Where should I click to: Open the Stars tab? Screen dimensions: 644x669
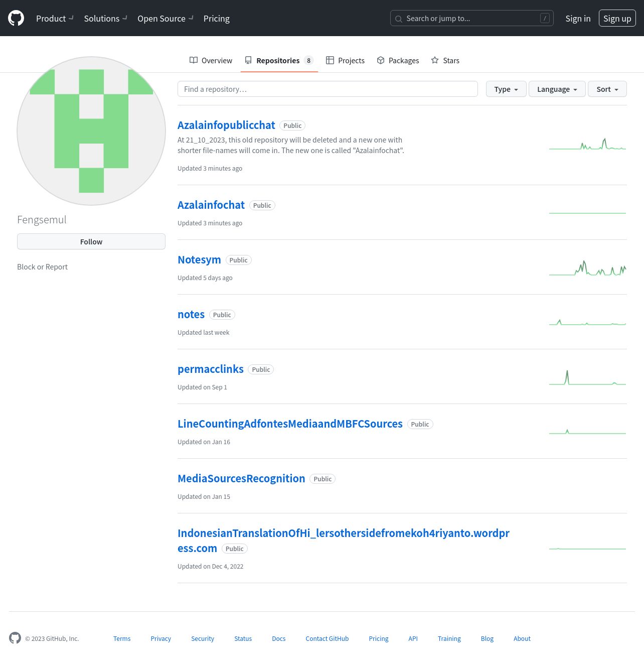click(x=445, y=60)
